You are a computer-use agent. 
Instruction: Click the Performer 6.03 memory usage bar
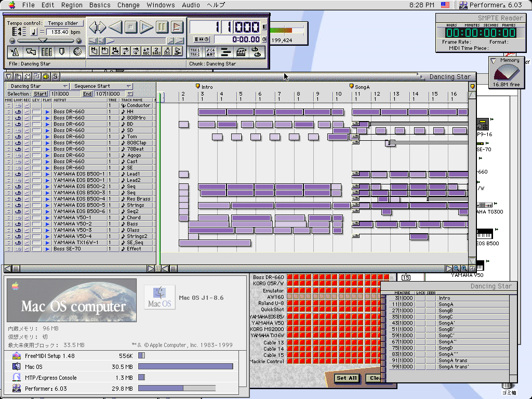click(x=177, y=388)
